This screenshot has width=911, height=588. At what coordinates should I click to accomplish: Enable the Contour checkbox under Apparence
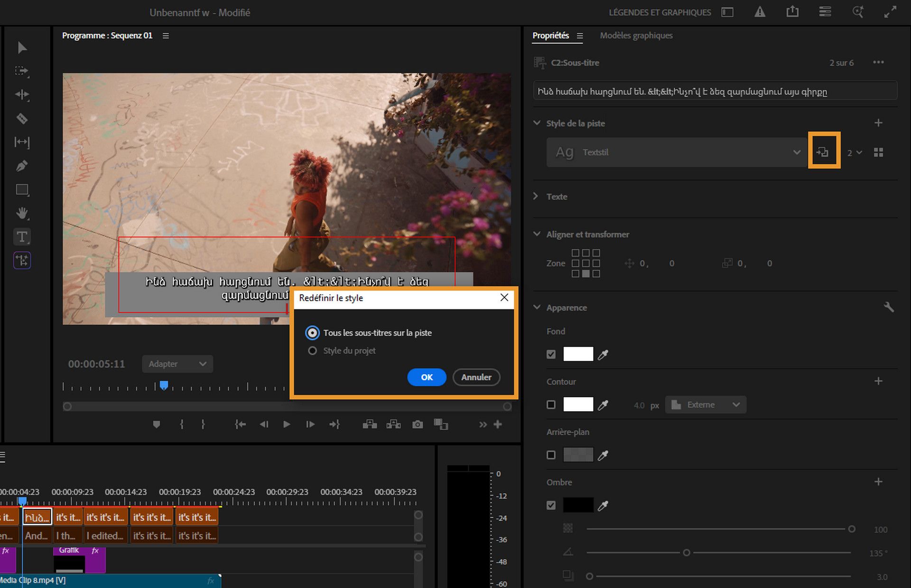click(x=551, y=404)
